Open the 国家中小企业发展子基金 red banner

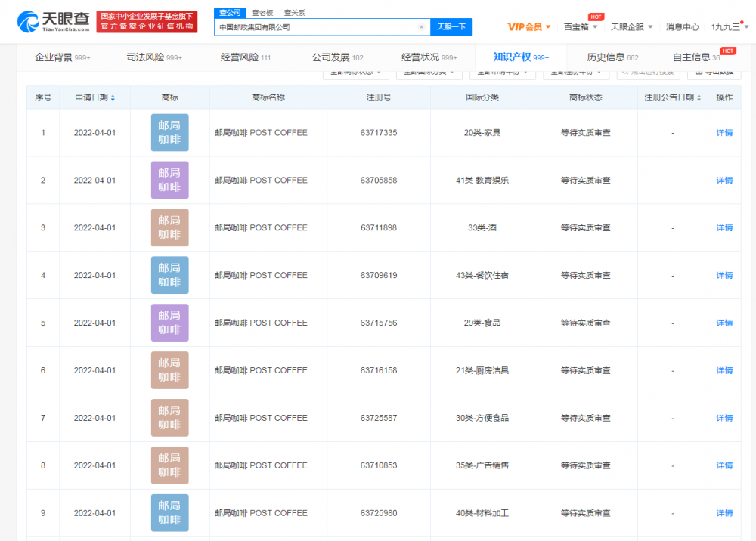pos(147,22)
